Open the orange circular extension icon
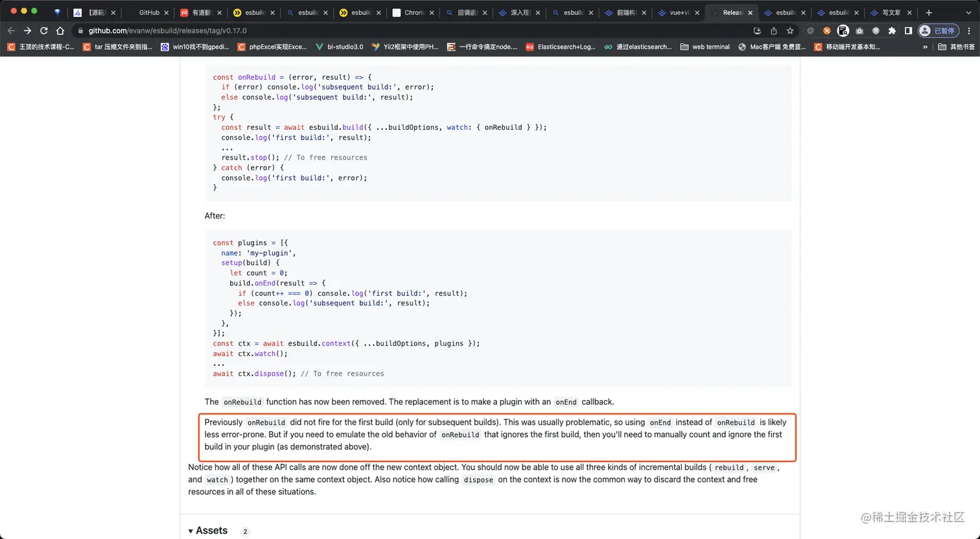The image size is (980, 539). 826,30
